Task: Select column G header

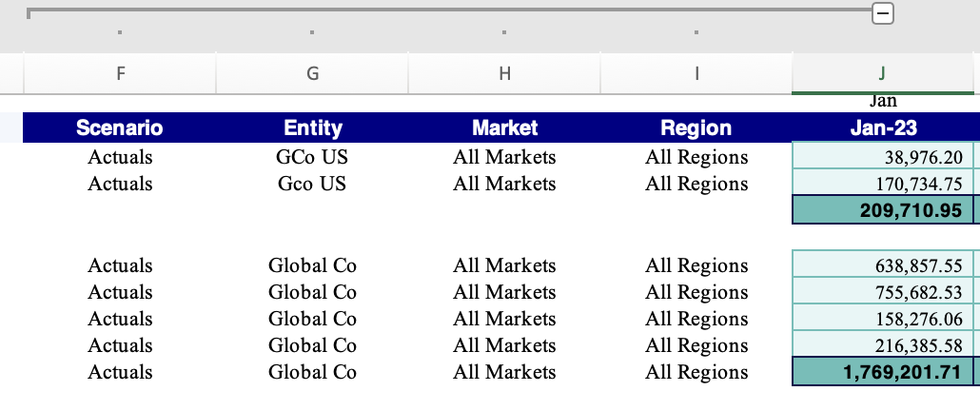Action: pos(312,73)
